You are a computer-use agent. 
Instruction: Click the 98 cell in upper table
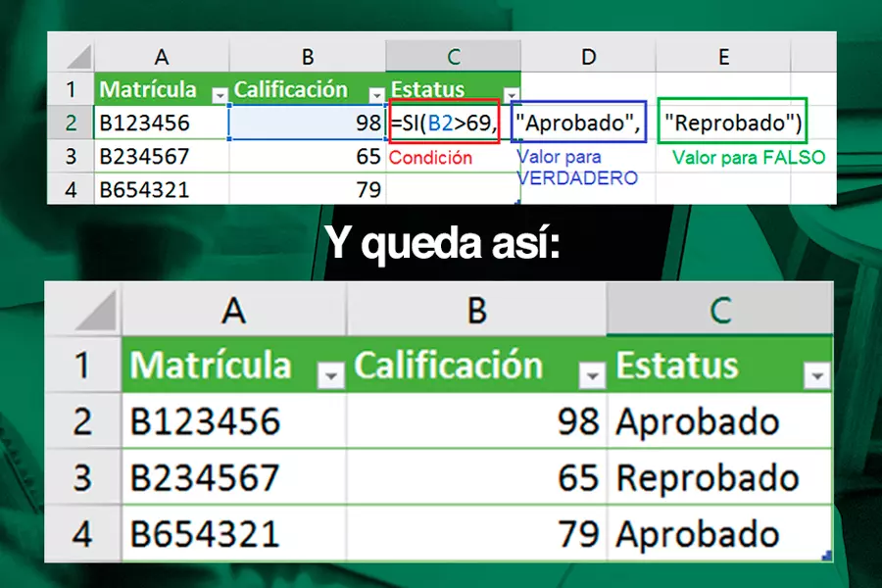(x=307, y=122)
